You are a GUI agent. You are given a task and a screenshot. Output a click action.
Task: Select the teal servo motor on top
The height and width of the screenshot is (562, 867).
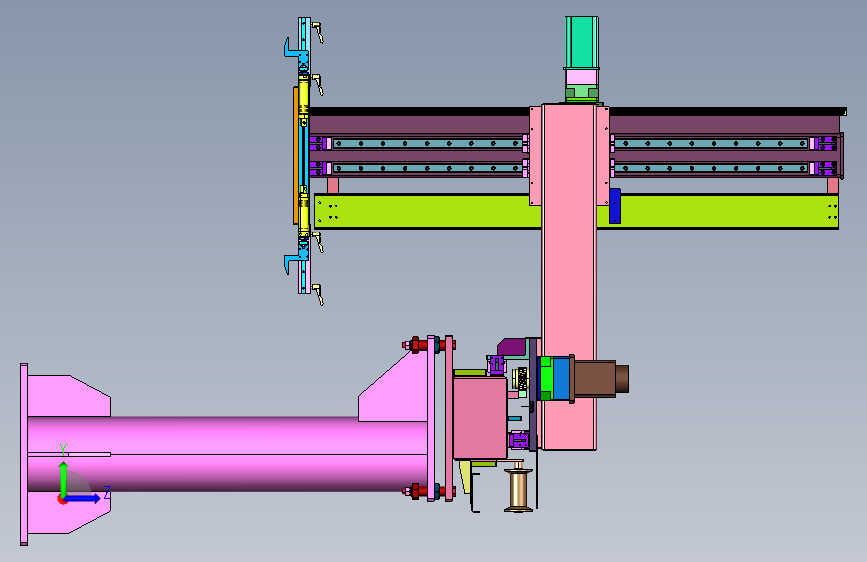(582, 42)
